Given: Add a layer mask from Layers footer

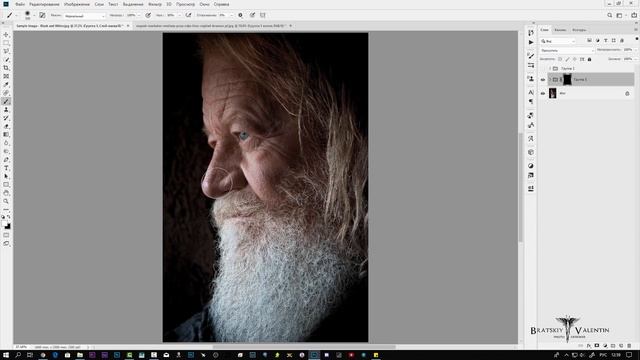Looking at the screenshot, I should point(597,346).
